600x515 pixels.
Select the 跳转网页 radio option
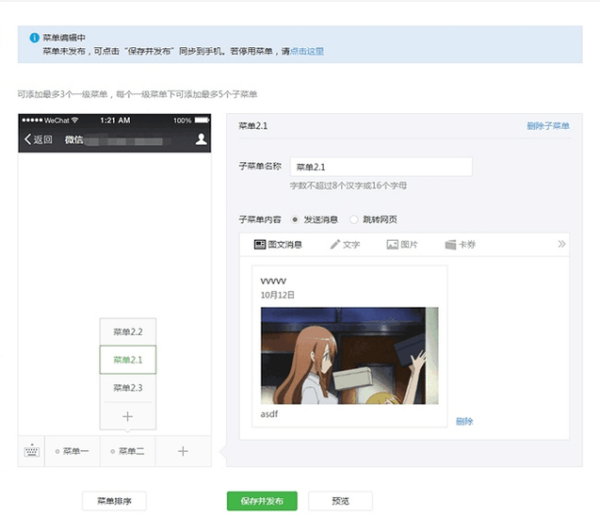pos(355,218)
